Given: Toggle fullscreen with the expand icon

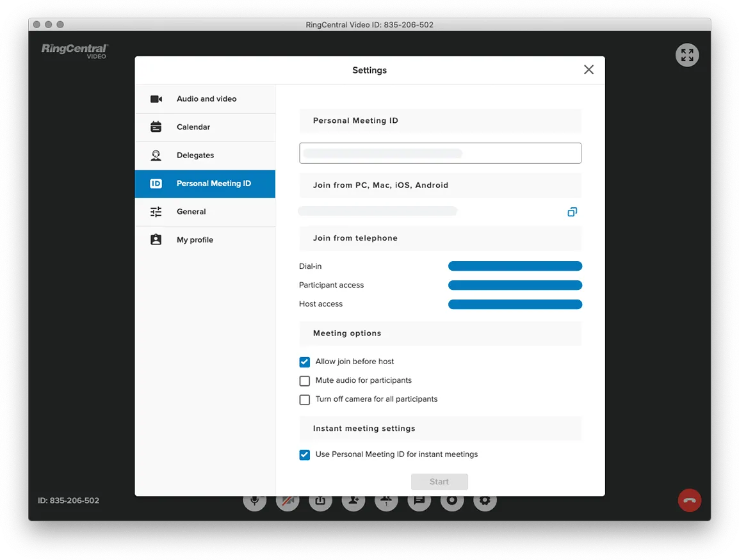Looking at the screenshot, I should click(x=687, y=55).
